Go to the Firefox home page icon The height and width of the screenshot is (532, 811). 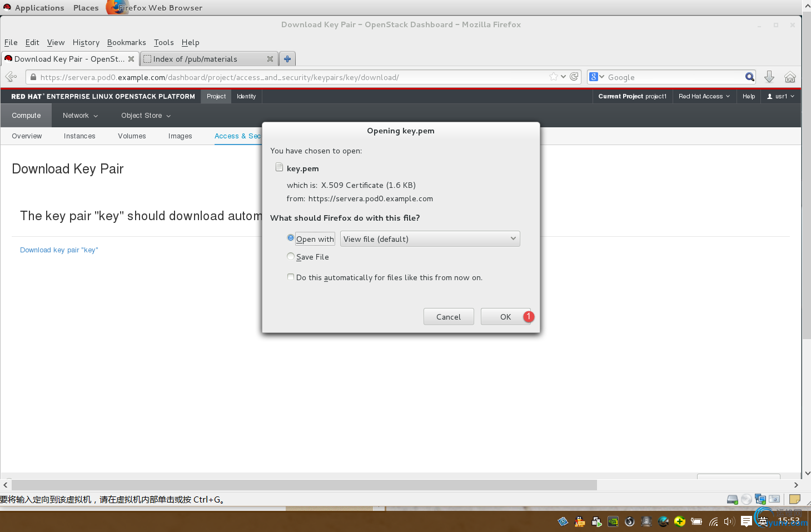click(x=790, y=77)
